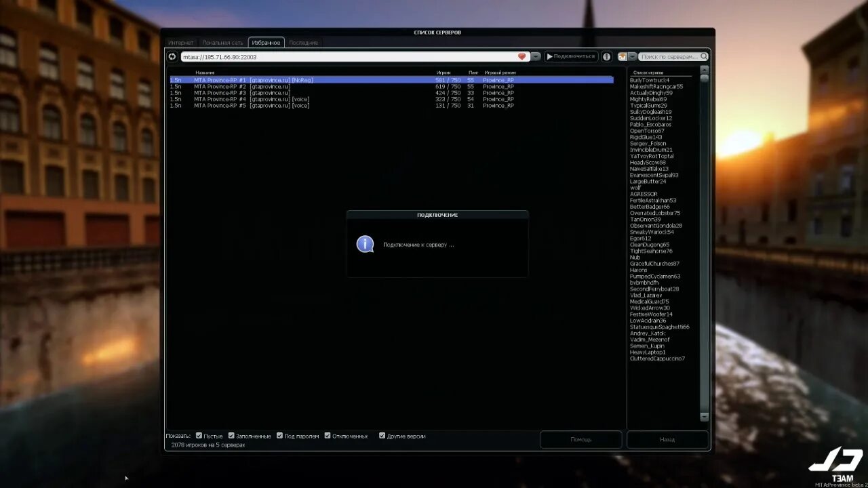Click the blue info icon in connection dialog

[x=366, y=244]
